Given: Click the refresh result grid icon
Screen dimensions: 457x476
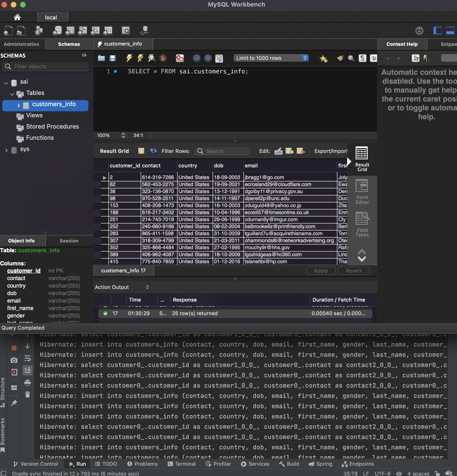Looking at the screenshot, I should click(154, 151).
